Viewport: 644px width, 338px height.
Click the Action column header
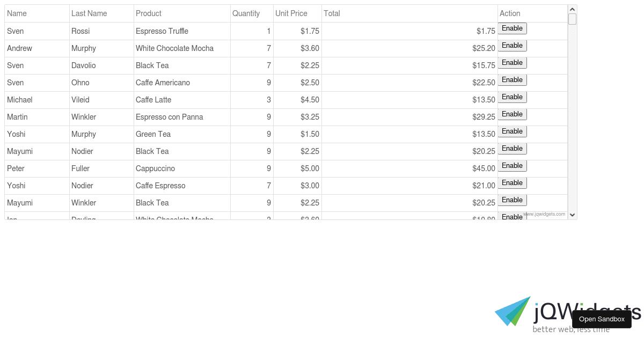click(x=531, y=13)
